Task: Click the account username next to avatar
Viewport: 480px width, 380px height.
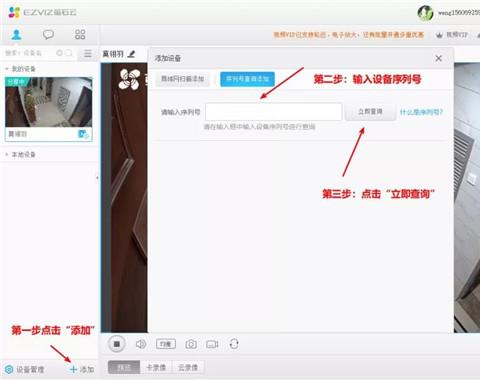Action: pos(459,13)
